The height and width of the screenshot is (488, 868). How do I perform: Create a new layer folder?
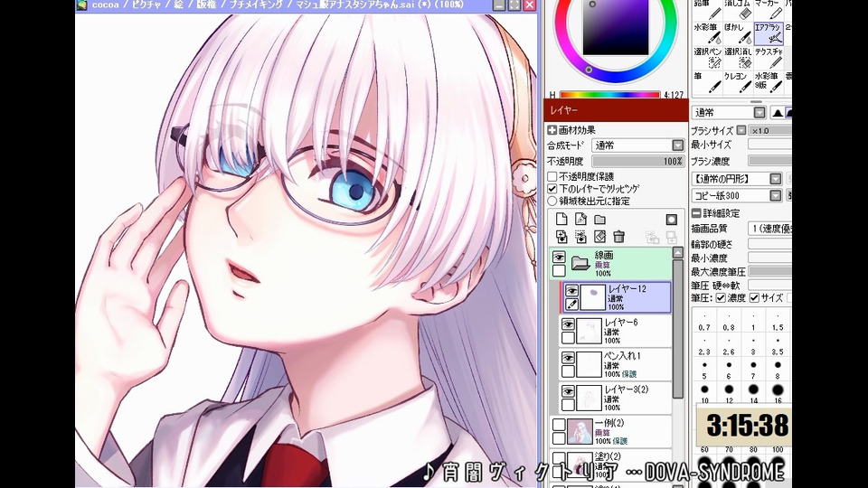point(599,220)
